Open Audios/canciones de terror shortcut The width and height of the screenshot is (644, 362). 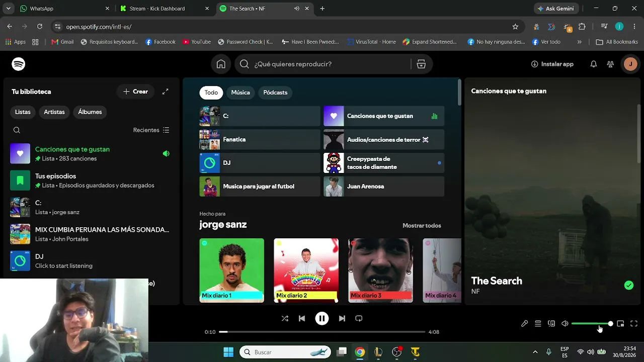tap(384, 139)
